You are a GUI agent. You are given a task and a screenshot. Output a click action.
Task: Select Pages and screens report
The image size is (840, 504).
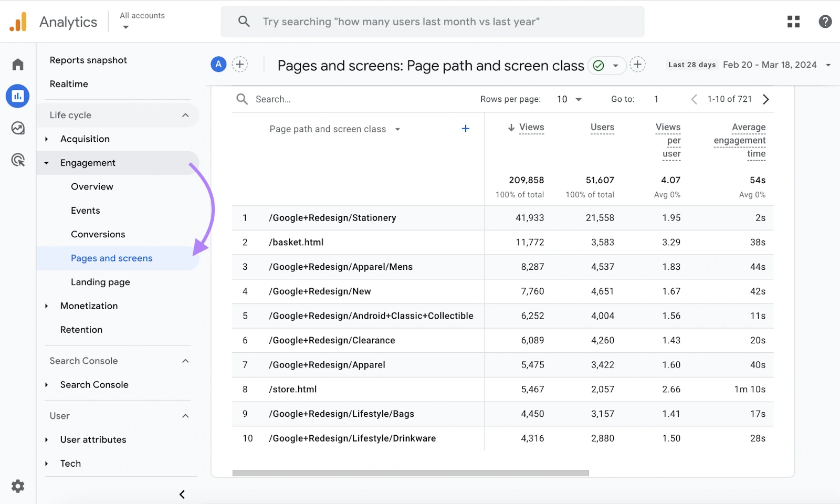point(111,258)
